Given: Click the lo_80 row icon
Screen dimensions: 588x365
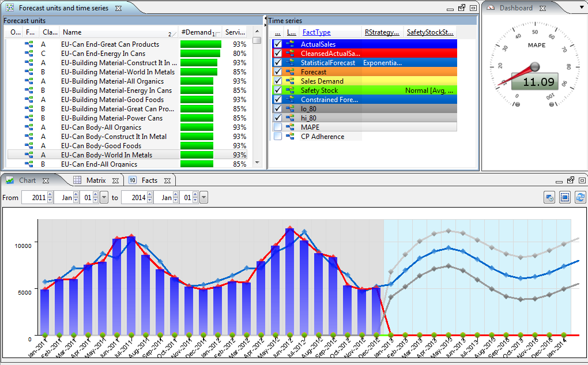Looking at the screenshot, I should [x=290, y=109].
